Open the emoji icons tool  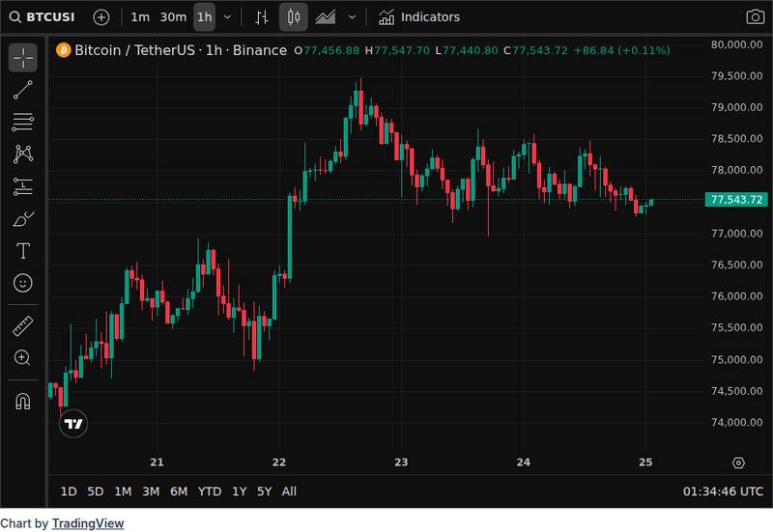[22, 283]
